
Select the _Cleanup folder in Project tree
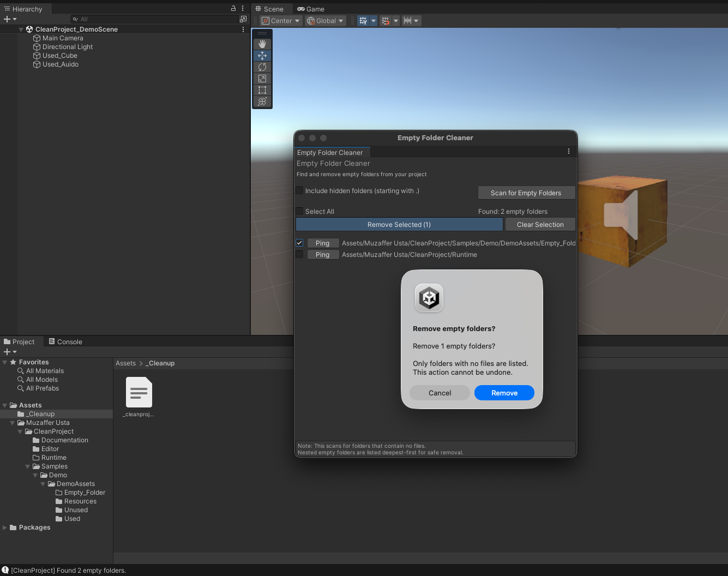41,414
